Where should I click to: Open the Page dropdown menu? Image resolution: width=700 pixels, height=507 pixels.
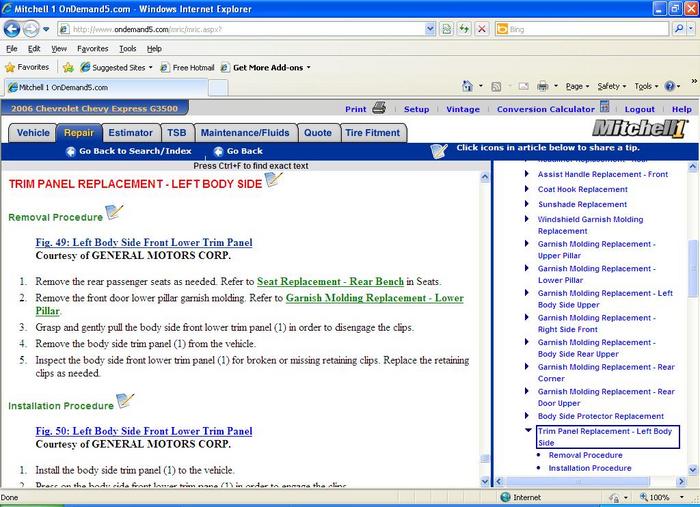point(577,87)
